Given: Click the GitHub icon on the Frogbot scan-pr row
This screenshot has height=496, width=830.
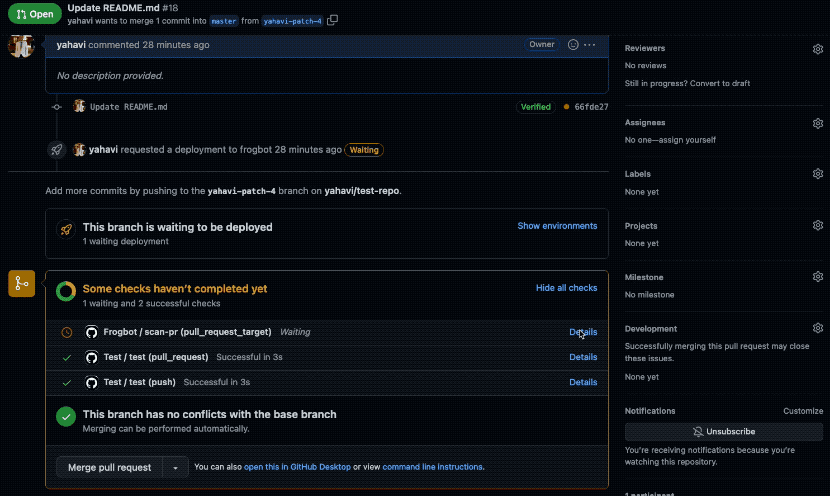Looking at the screenshot, I should [92, 332].
